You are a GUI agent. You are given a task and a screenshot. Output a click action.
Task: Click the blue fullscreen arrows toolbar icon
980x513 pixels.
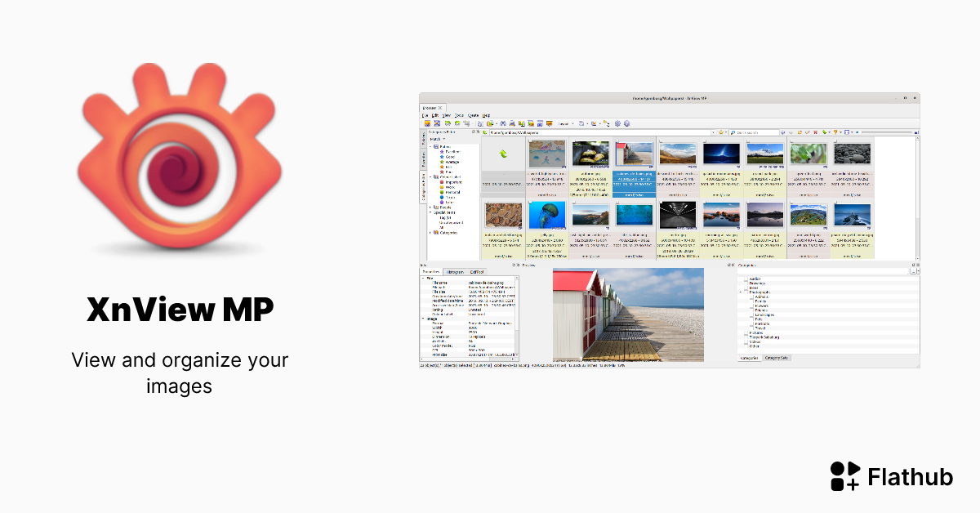[437, 123]
